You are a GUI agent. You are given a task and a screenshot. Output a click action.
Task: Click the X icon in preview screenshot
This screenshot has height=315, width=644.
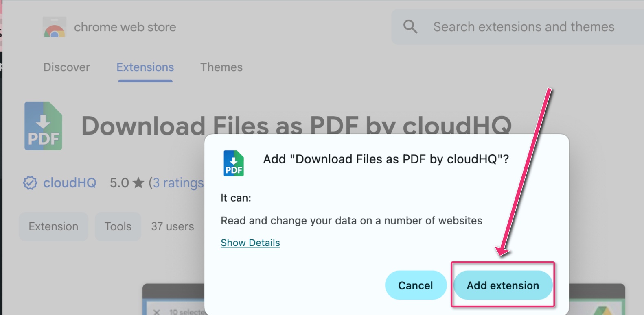157,312
